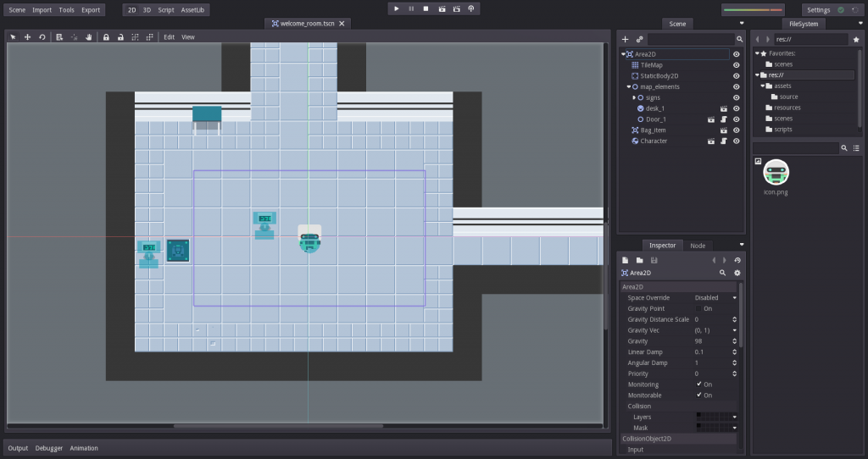Screen dimensions: 868x459
Task: Activate the Pan mode hand tool
Action: (88, 37)
